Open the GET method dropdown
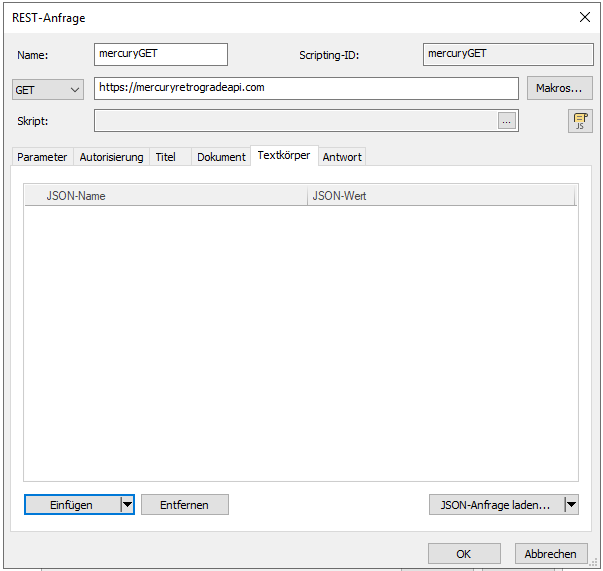This screenshot has width=603, height=571. (x=48, y=90)
